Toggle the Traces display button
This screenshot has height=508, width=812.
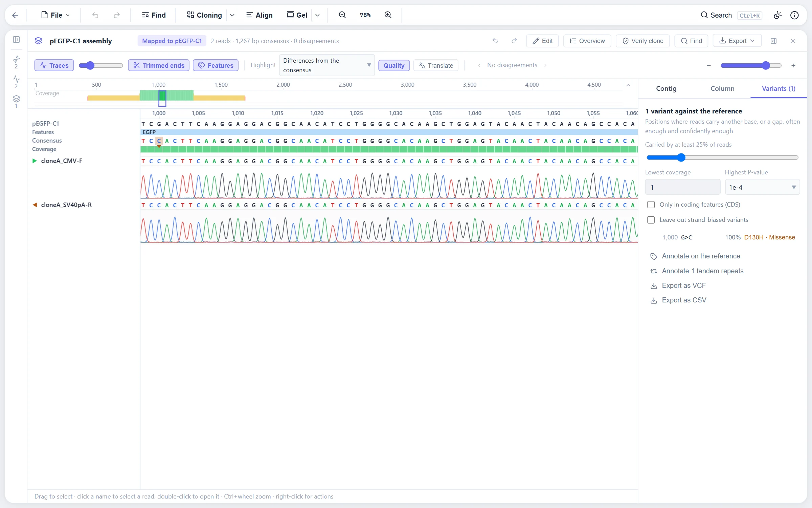tap(54, 65)
